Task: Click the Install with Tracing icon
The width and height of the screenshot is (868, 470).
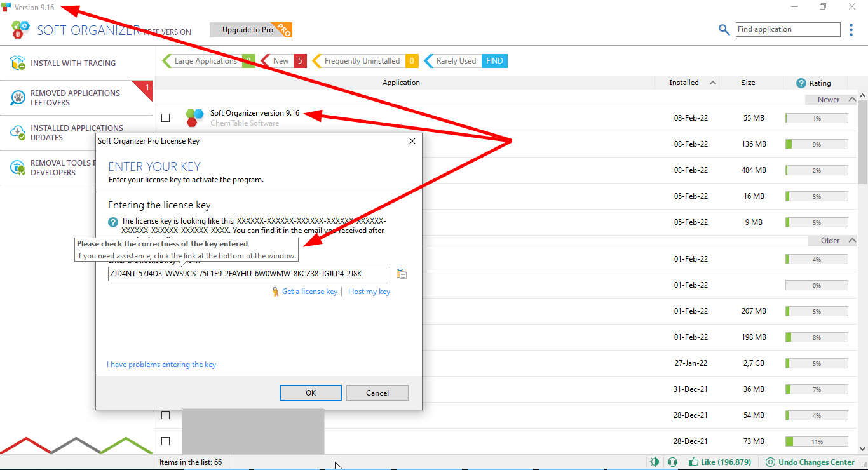Action: (18, 63)
